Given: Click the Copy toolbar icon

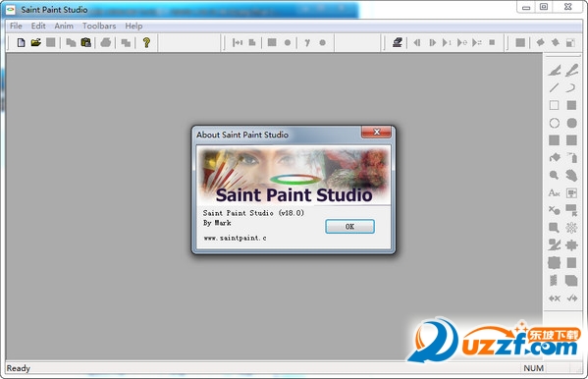Looking at the screenshot, I should 71,43.
